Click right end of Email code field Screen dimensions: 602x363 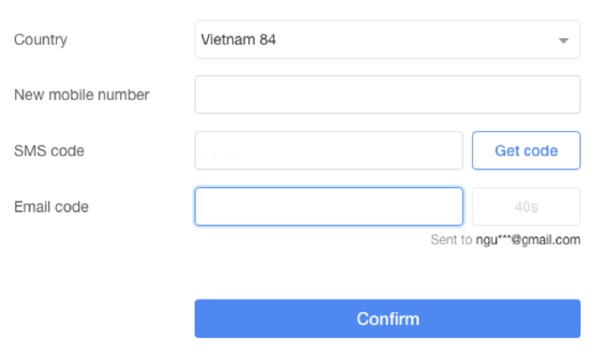click(x=449, y=207)
